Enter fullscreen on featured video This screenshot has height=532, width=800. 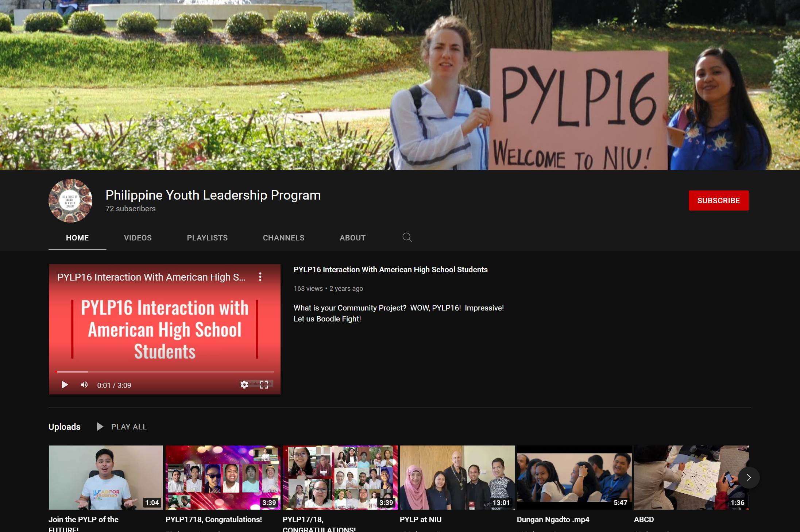(264, 385)
